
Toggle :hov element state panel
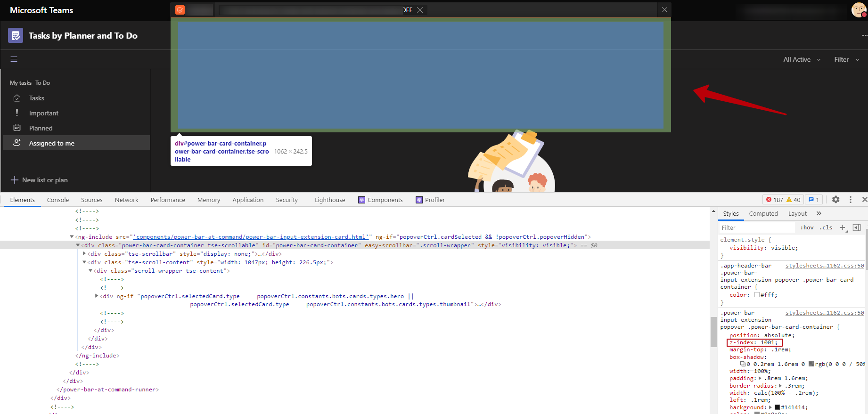(807, 227)
